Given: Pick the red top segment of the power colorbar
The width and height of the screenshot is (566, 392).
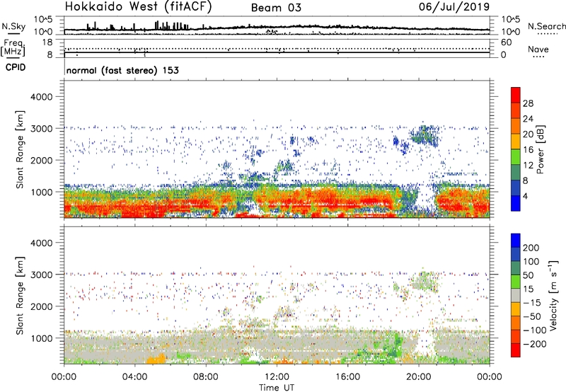Looking at the screenshot, I should coord(516,96).
